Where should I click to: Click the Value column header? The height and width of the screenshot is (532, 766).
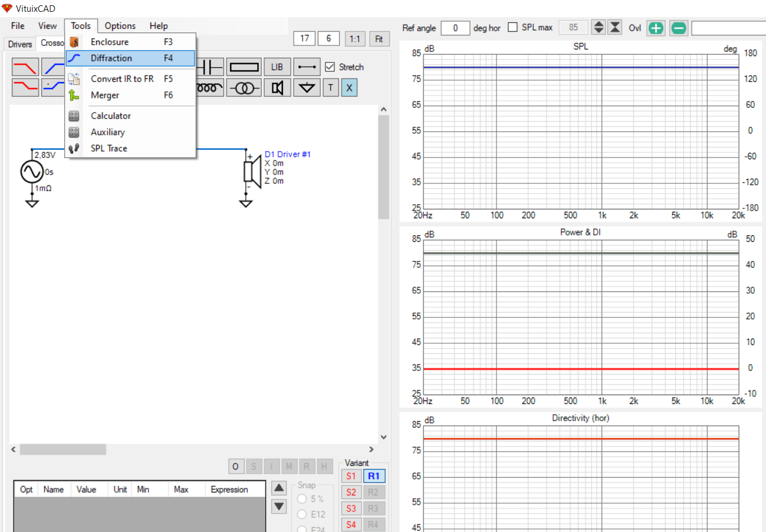pyautogui.click(x=90, y=490)
